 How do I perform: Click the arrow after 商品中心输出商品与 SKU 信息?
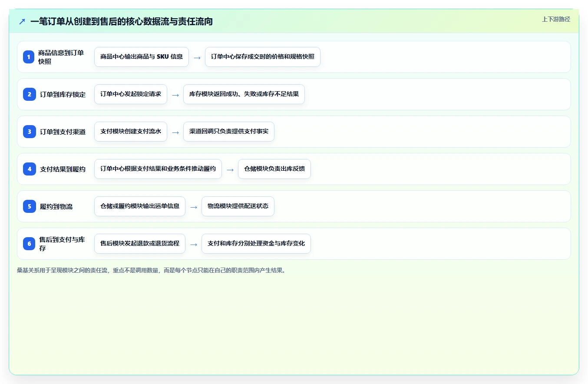pyautogui.click(x=197, y=57)
